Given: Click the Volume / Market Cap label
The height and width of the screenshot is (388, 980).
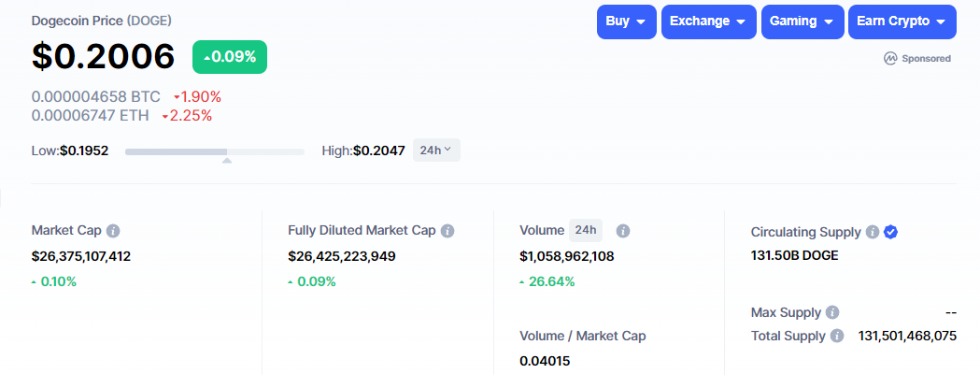Looking at the screenshot, I should coord(583,336).
